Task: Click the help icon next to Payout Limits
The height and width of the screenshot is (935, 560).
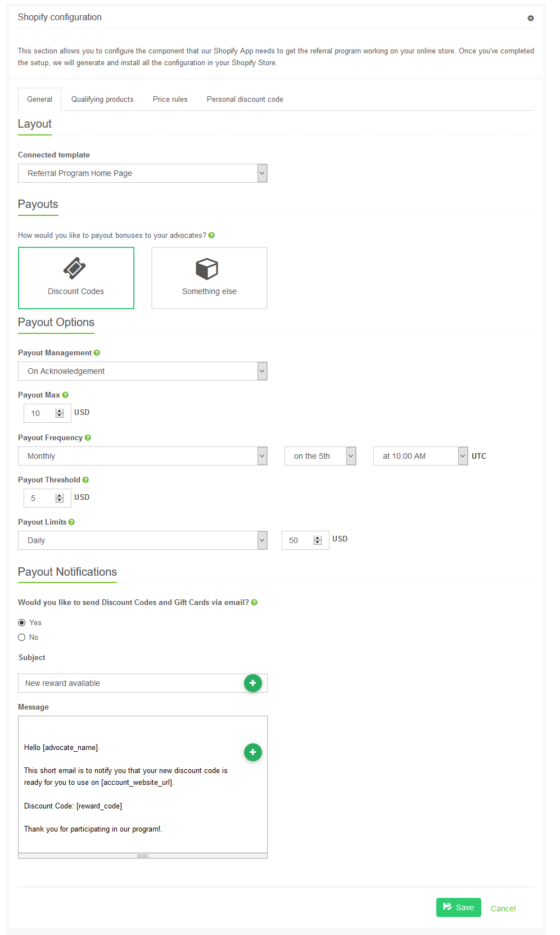Action: pyautogui.click(x=71, y=522)
